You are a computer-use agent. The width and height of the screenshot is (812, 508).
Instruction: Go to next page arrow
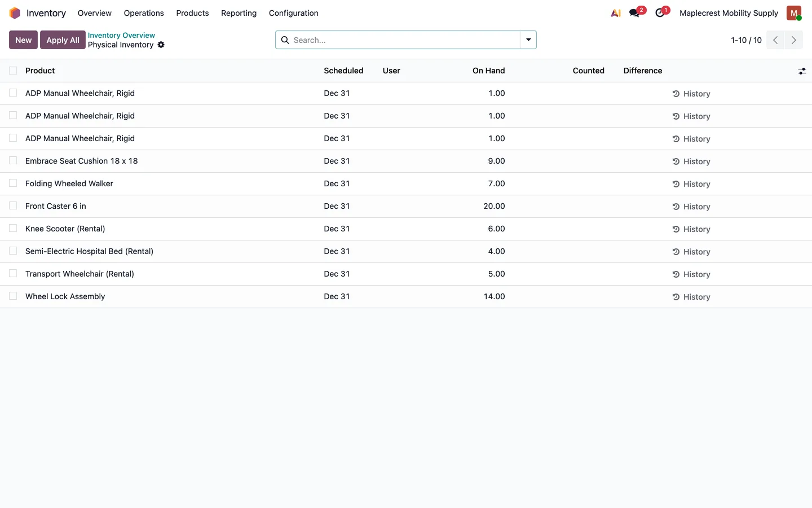pos(793,40)
